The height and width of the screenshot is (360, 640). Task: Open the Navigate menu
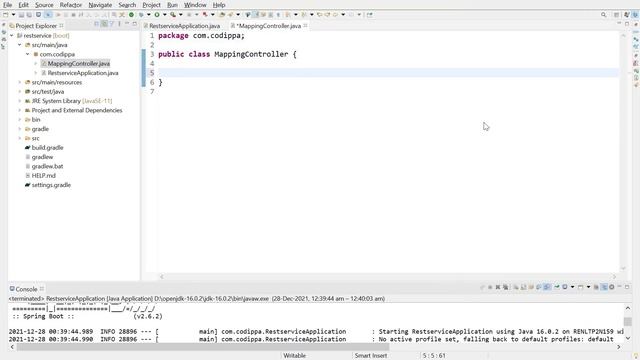click(100, 5)
